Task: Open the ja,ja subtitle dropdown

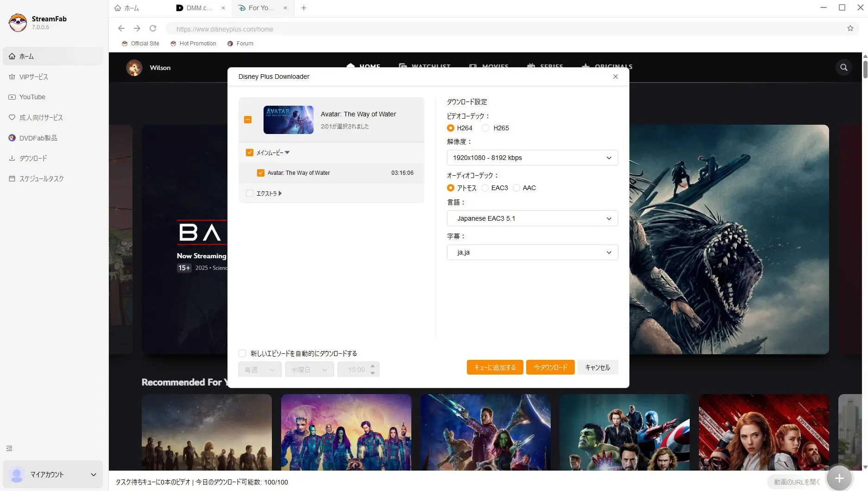Action: point(532,252)
